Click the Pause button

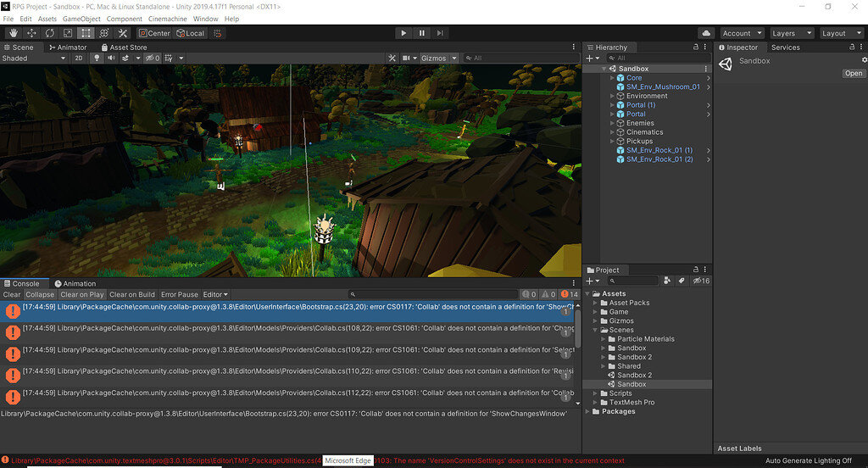421,33
